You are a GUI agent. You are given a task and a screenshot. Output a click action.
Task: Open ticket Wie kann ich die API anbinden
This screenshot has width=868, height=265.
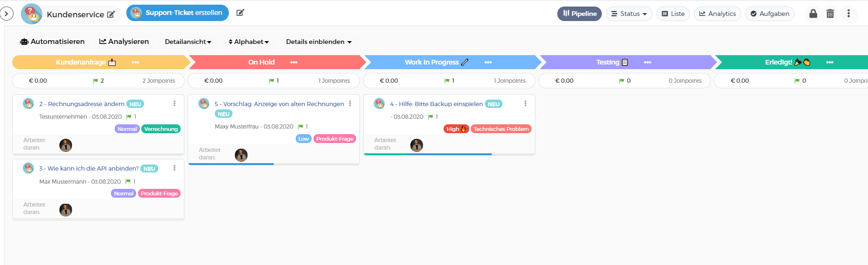(x=89, y=168)
